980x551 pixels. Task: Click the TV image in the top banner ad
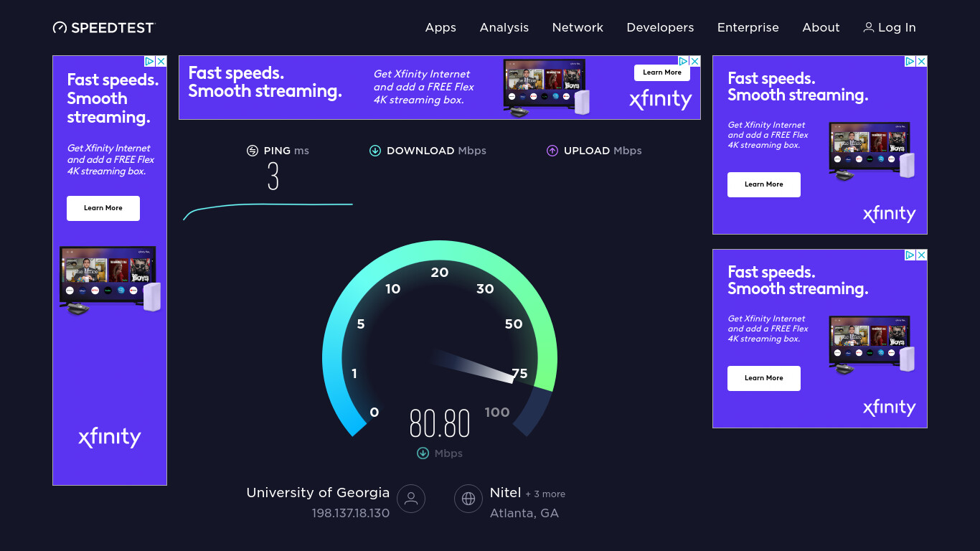click(547, 87)
